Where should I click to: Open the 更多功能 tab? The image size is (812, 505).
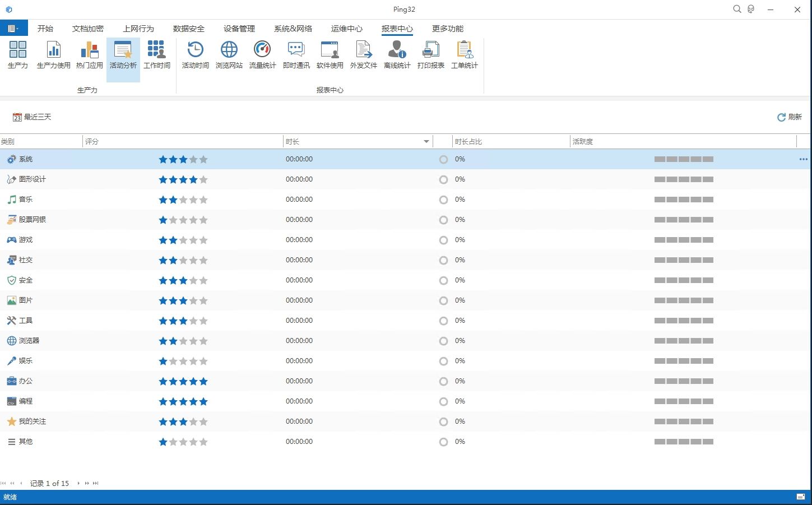448,29
